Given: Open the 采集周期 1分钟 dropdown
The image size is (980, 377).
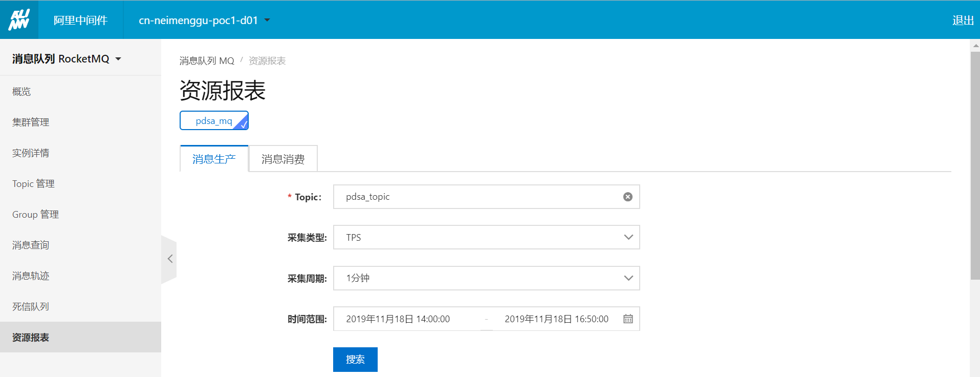Looking at the screenshot, I should click(486, 278).
